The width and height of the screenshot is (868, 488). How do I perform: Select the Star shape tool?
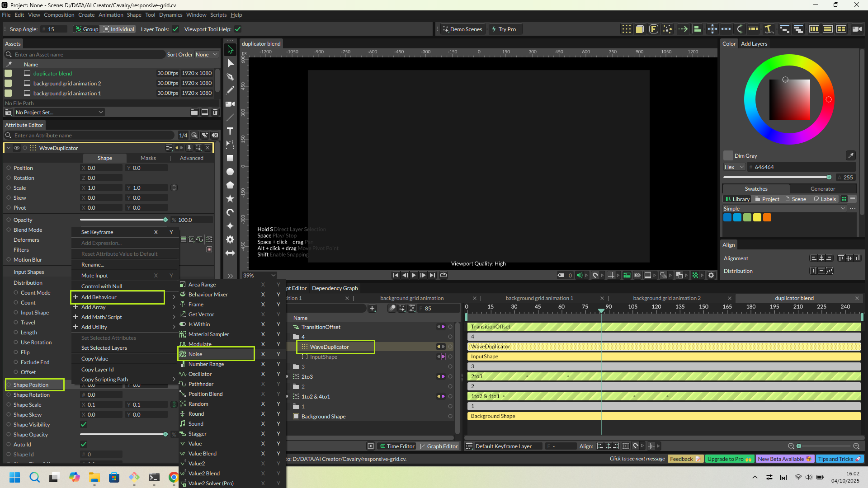coord(230,199)
